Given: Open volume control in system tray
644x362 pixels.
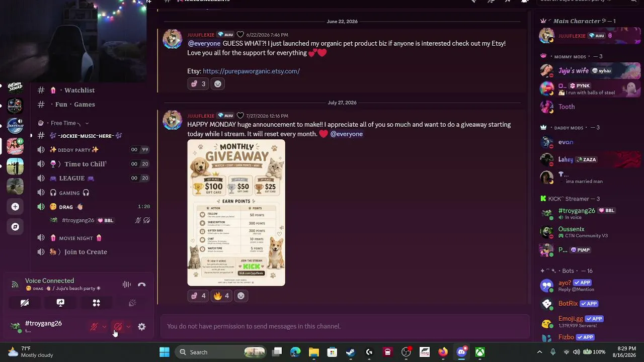Looking at the screenshot, I should 576,352.
